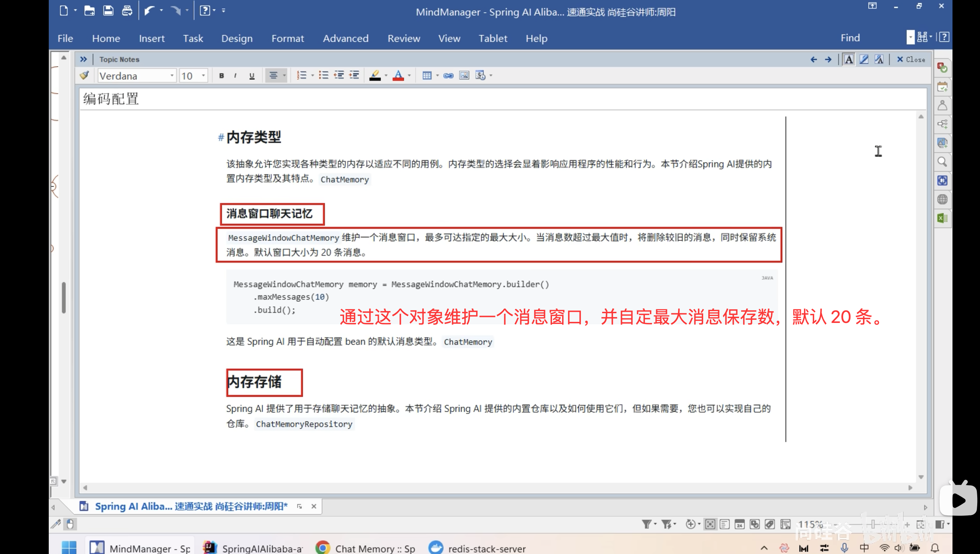980x554 pixels.
Task: Open the Verdana font family dropdown
Action: (x=171, y=75)
